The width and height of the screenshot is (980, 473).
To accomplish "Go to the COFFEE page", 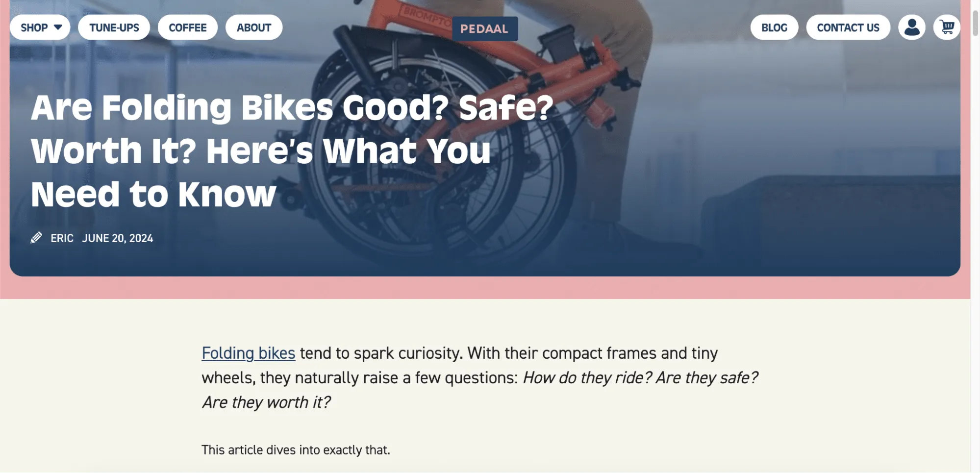I will coord(188,27).
